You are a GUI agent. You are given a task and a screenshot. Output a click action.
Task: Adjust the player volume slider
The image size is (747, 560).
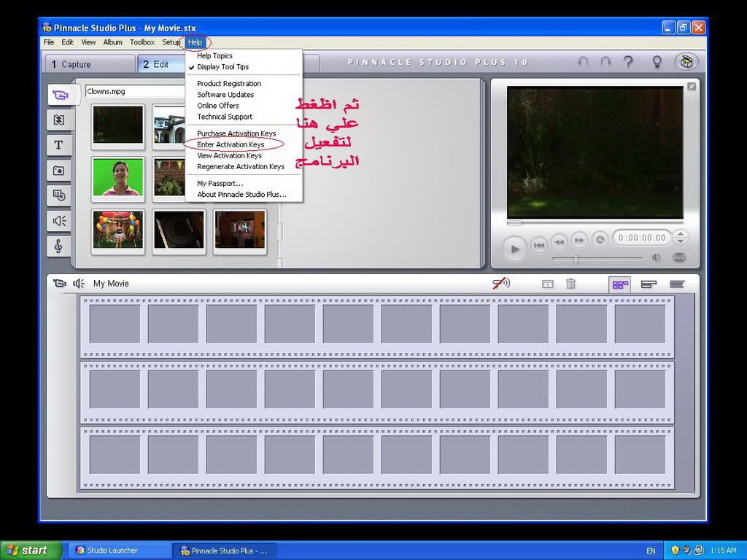point(576,259)
